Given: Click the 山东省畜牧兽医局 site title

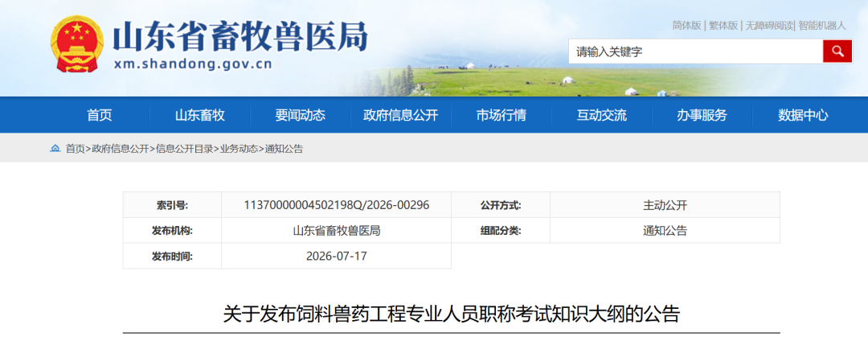Looking at the screenshot, I should [241, 37].
